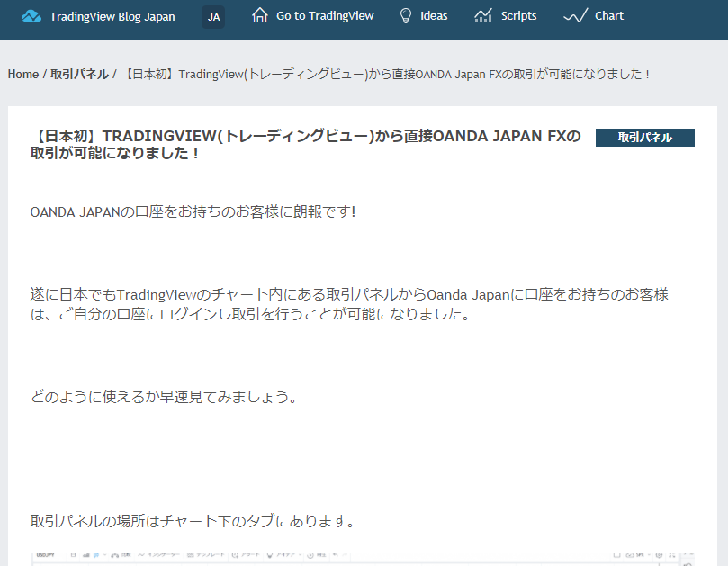The width and height of the screenshot is (728, 566).
Task: Open the TradingView Blog Japan home title
Action: tap(112, 17)
